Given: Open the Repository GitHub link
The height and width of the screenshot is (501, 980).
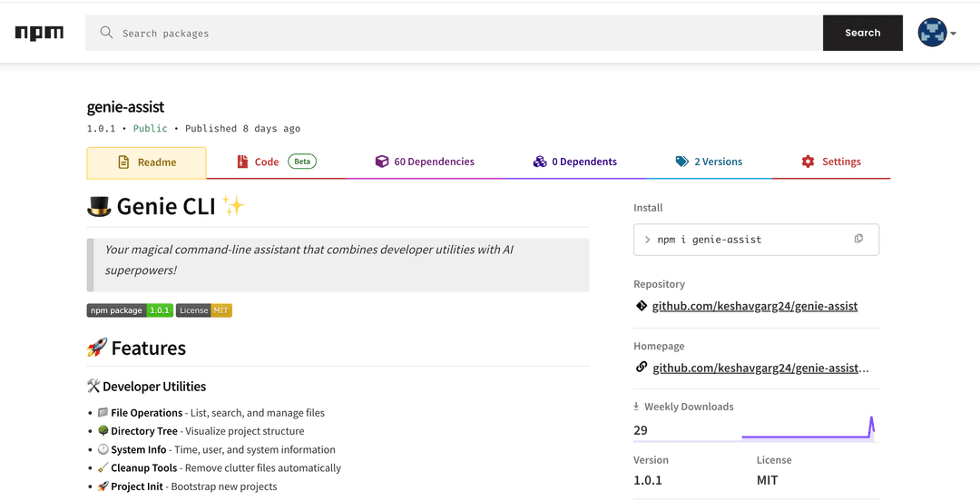Looking at the screenshot, I should pos(755,306).
